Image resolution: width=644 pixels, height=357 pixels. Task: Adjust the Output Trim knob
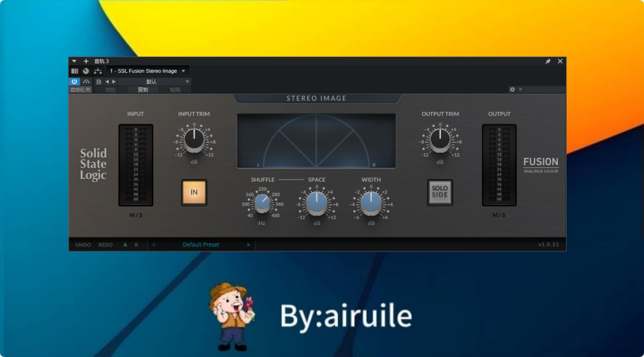440,140
